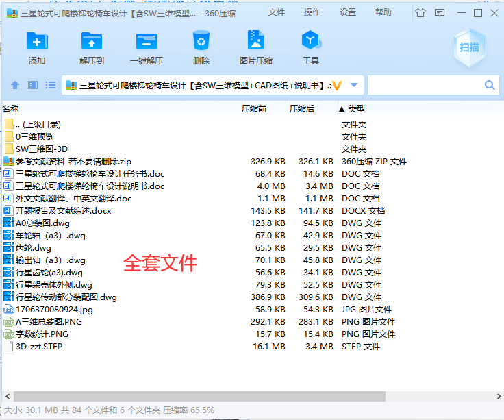Sort by 压缩前 column header
The height and width of the screenshot is (420, 504).
[254, 109]
